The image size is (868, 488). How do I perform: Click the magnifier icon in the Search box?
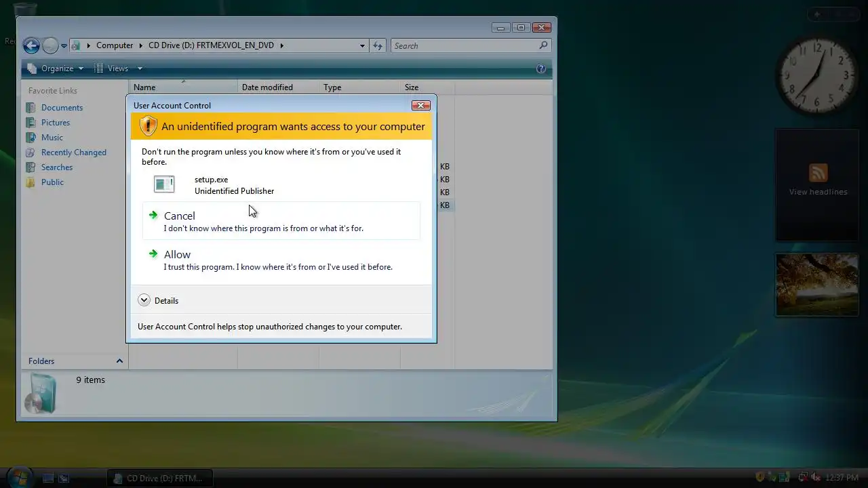pos(543,45)
